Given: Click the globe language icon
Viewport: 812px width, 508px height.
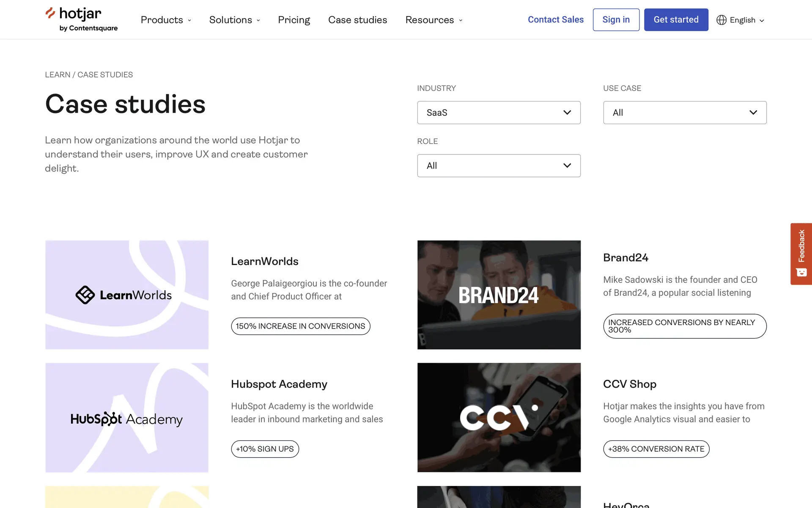Looking at the screenshot, I should point(721,20).
